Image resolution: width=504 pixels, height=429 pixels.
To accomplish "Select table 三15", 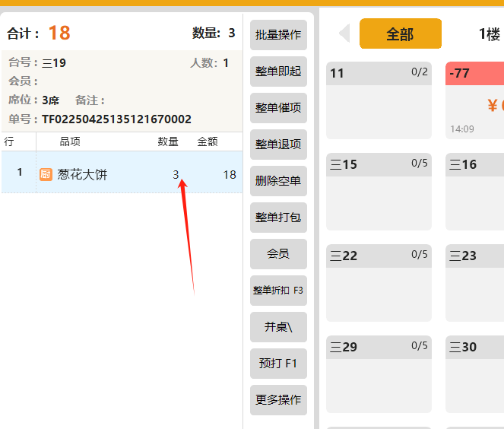I will pos(379,192).
